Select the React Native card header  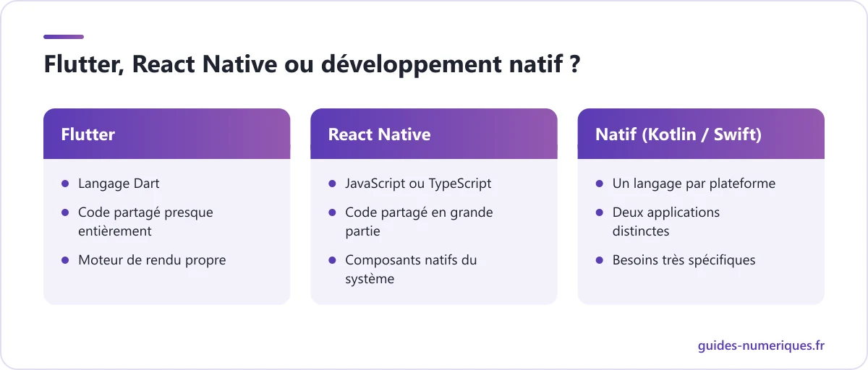434,134
